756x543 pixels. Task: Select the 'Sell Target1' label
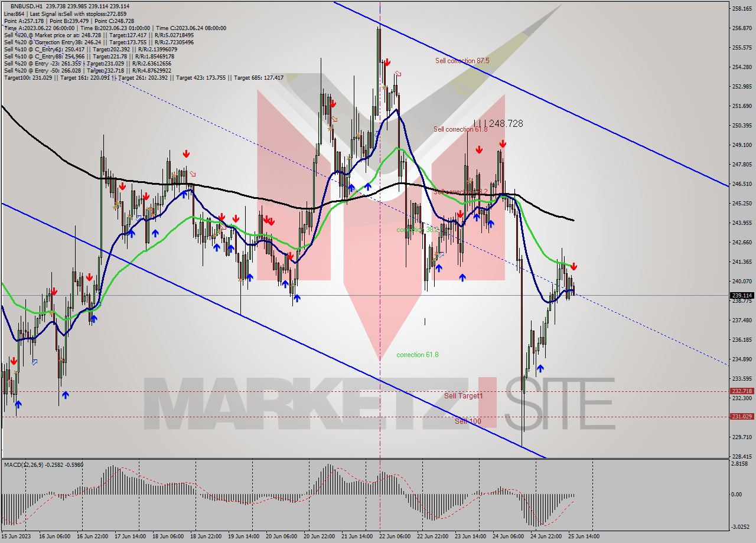tap(463, 395)
